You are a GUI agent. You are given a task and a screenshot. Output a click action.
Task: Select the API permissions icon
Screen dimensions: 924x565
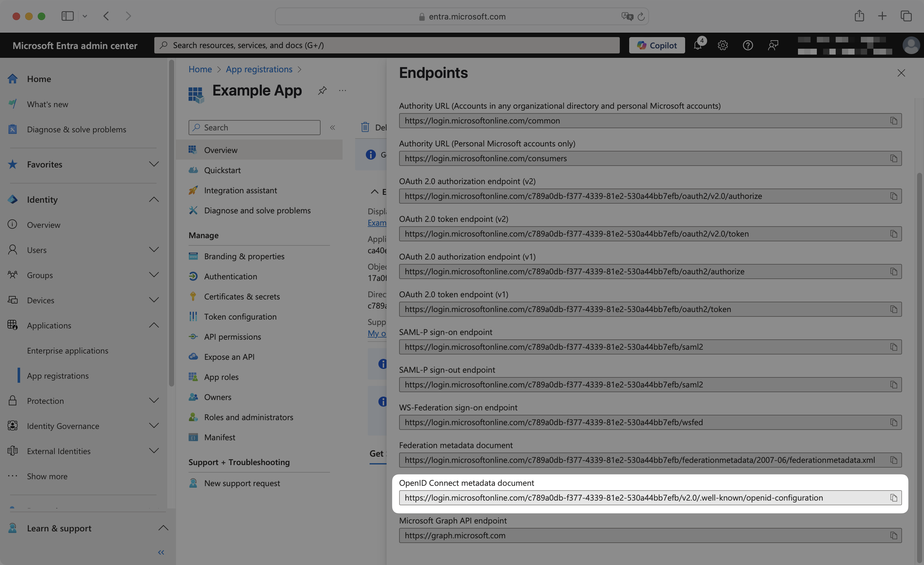coord(193,337)
